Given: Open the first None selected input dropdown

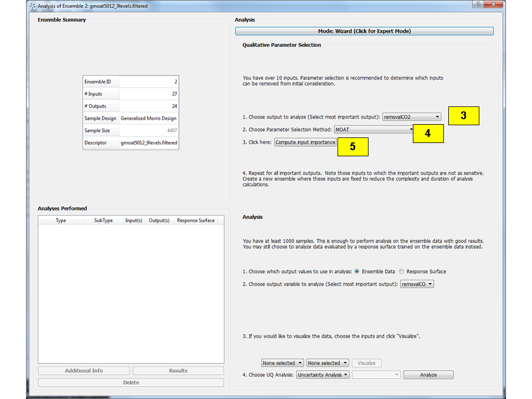Looking at the screenshot, I should tap(282, 363).
